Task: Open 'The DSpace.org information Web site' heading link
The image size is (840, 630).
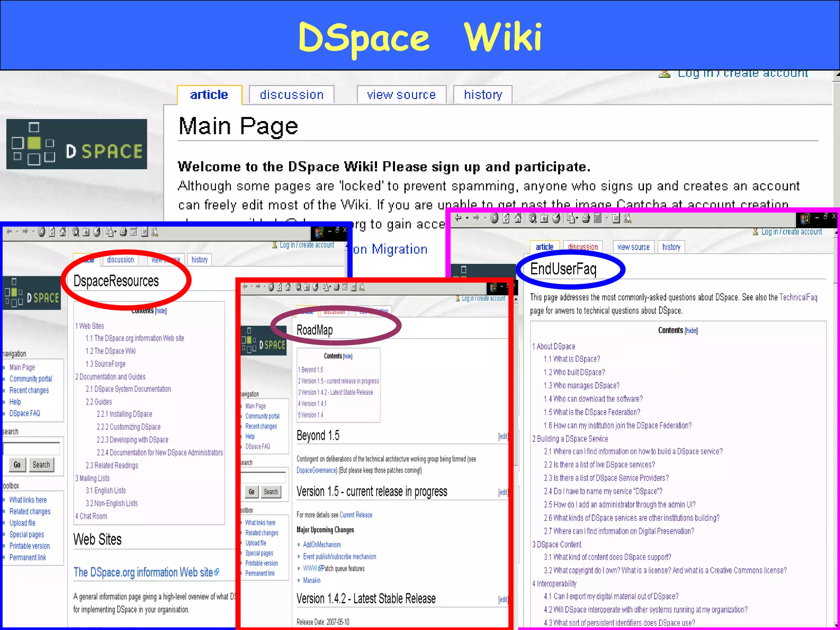Action: pyautogui.click(x=143, y=573)
